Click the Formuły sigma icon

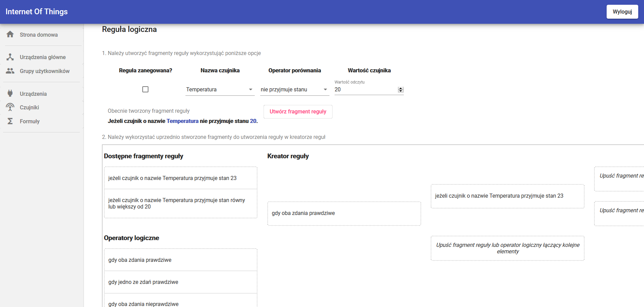[x=10, y=121]
